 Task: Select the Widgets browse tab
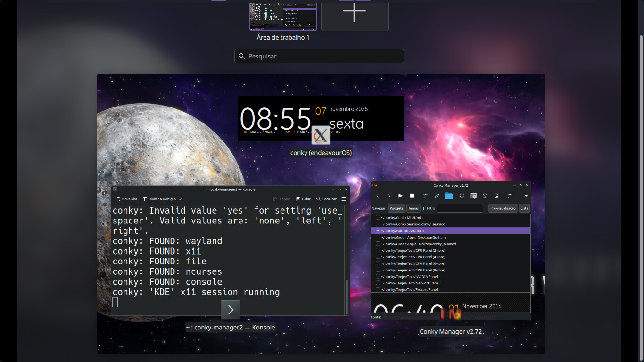(396, 208)
